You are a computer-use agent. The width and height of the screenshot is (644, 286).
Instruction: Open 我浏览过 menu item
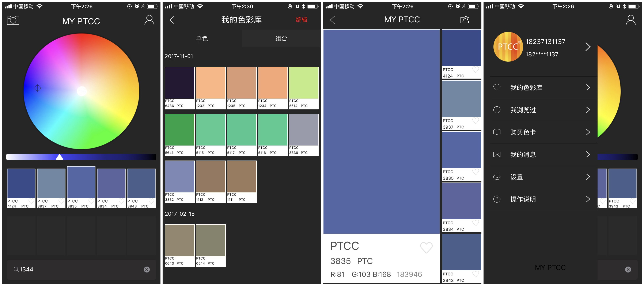point(543,110)
